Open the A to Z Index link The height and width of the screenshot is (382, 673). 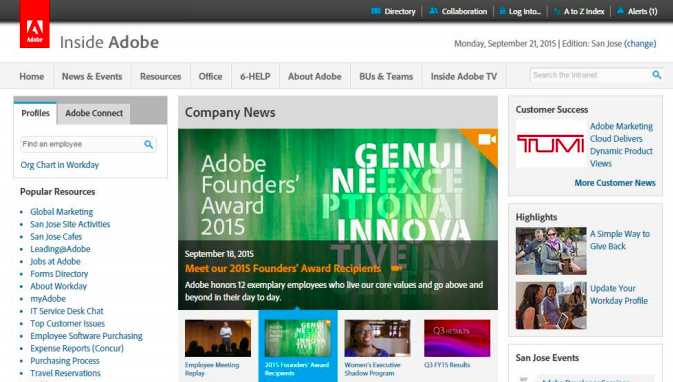(x=584, y=11)
